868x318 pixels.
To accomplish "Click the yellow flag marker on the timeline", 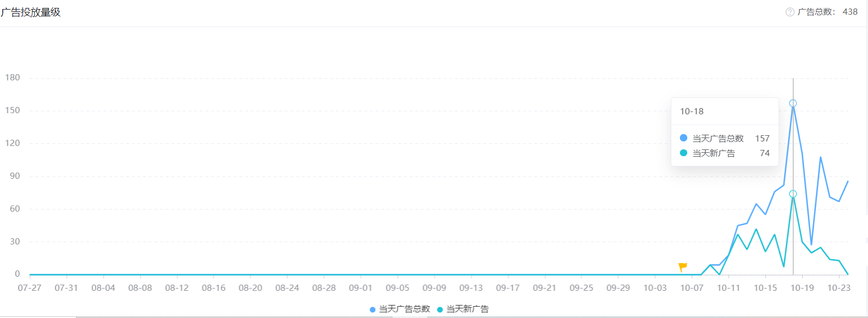I will point(682,267).
